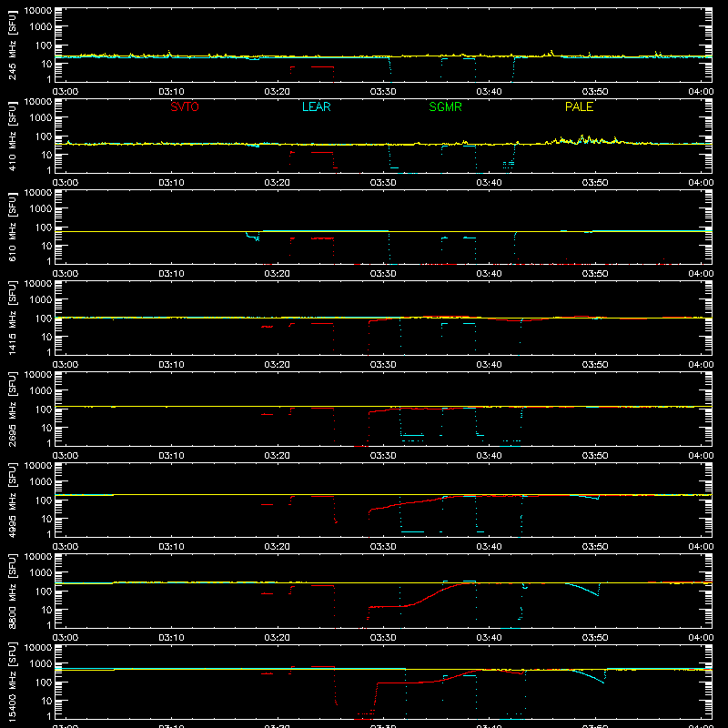Click 03:10 tick under the 245 MHz plot

171,92
